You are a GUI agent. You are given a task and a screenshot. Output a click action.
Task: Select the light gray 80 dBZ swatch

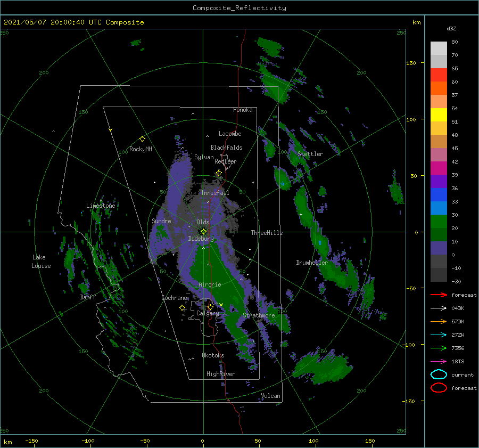439,48
